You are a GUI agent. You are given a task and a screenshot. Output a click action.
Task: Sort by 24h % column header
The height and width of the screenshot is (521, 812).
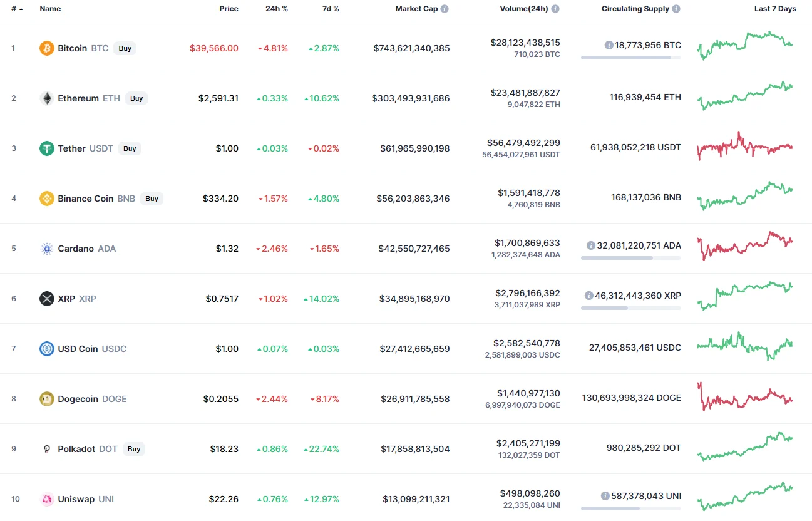pyautogui.click(x=276, y=9)
